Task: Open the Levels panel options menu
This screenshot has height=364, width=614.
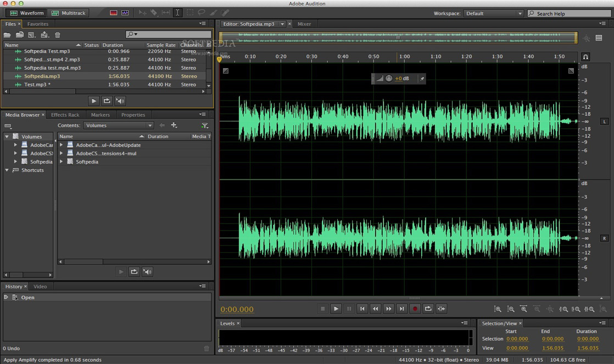Action: 465,323
